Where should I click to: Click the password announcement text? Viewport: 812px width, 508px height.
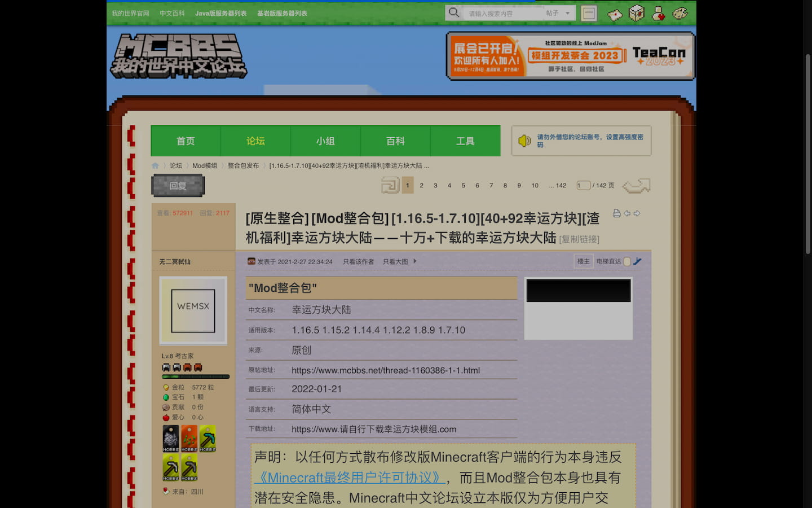tap(590, 141)
